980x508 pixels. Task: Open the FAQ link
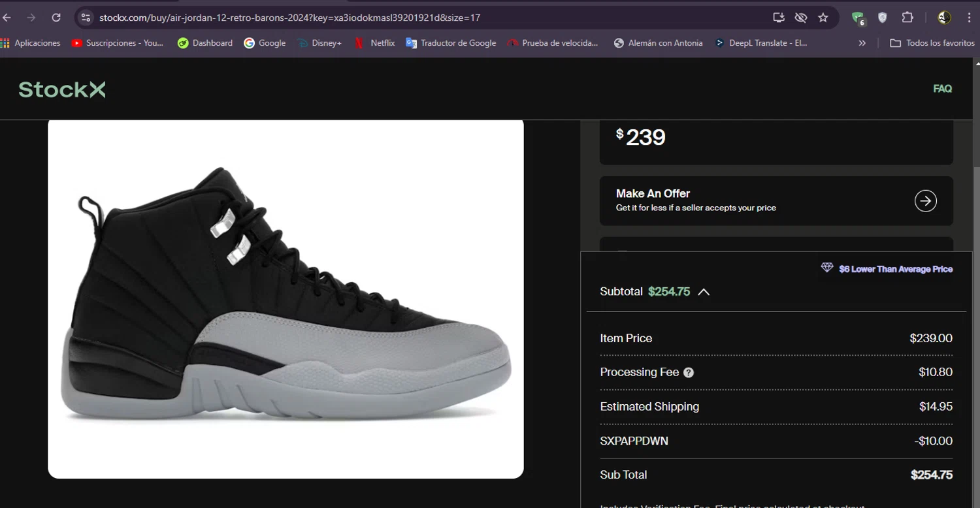pyautogui.click(x=942, y=89)
